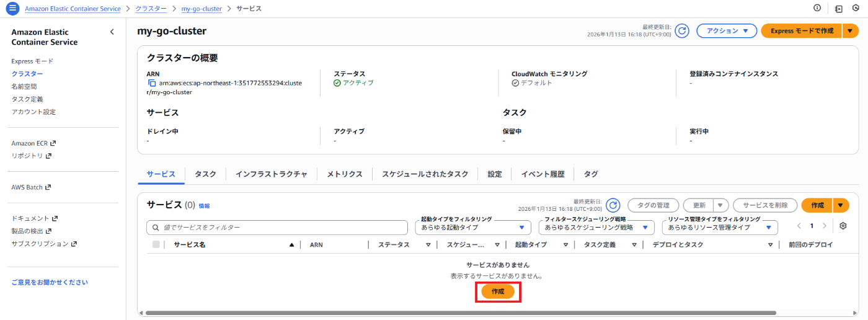Open サブスクリプション external link
The image size is (868, 320).
[44, 244]
